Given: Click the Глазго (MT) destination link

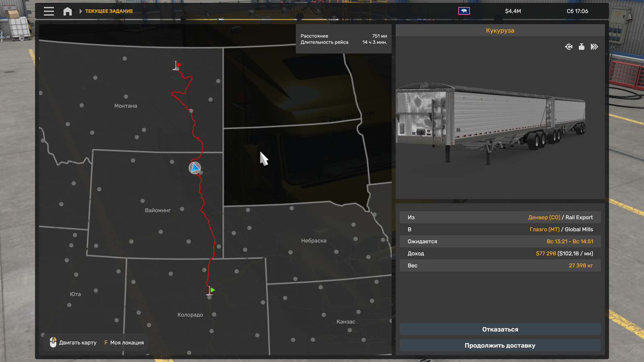Looking at the screenshot, I should (x=544, y=229).
